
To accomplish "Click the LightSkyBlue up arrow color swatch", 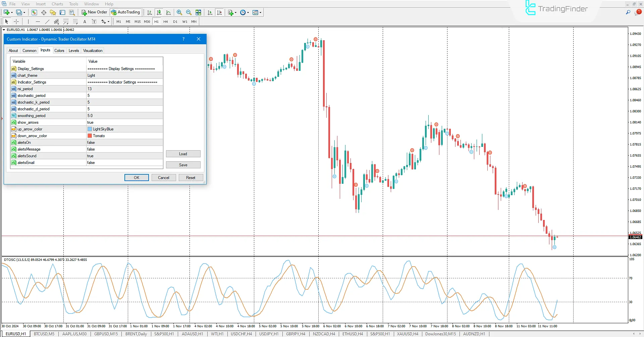I will (90, 129).
